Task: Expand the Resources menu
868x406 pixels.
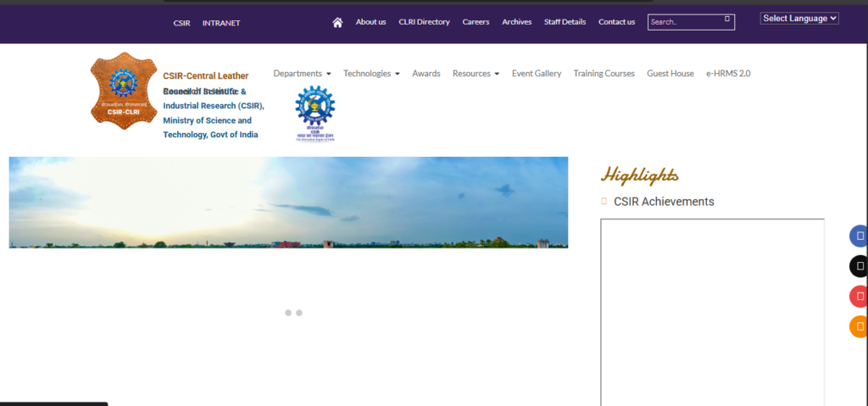Action: coord(476,73)
